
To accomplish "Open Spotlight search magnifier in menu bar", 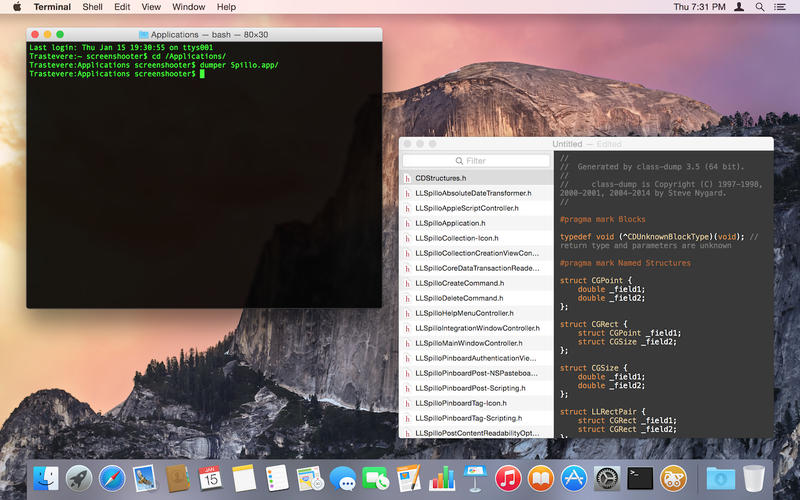I will point(760,7).
